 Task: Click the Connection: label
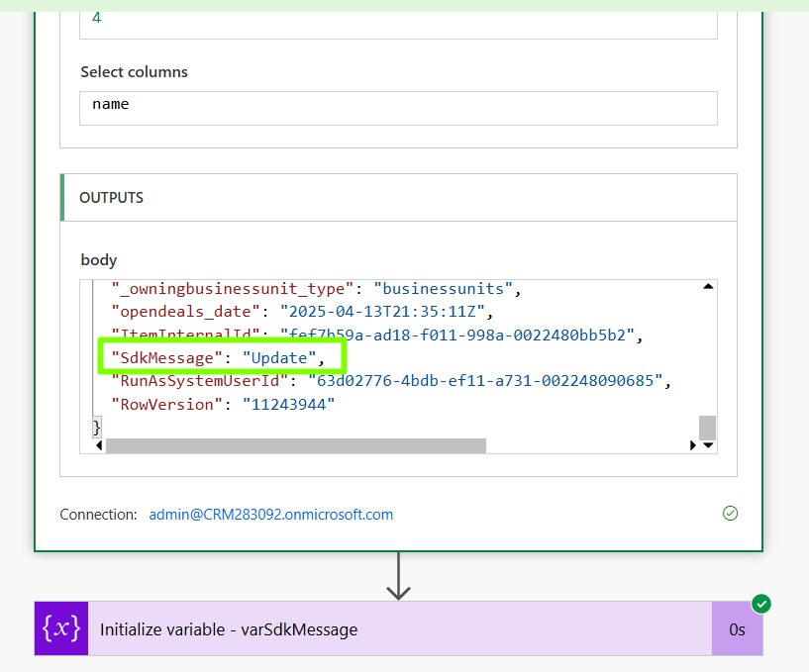coord(98,515)
